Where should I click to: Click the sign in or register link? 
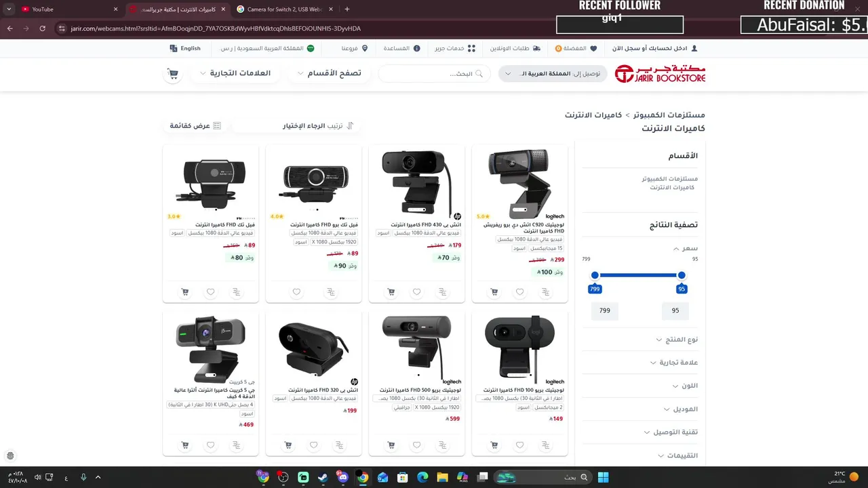[x=654, y=49]
